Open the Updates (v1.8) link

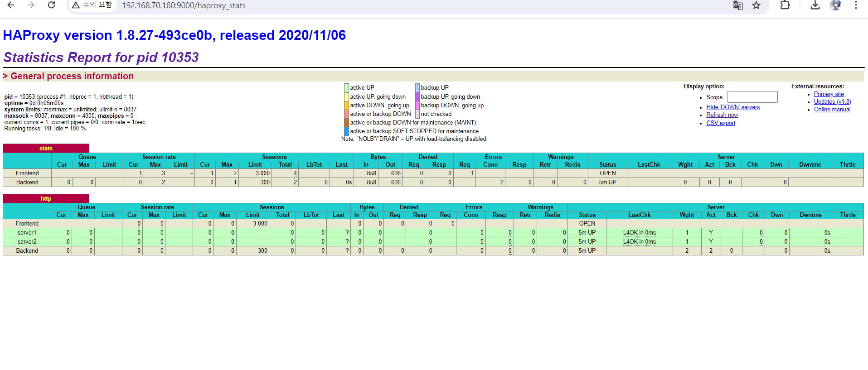[832, 102]
